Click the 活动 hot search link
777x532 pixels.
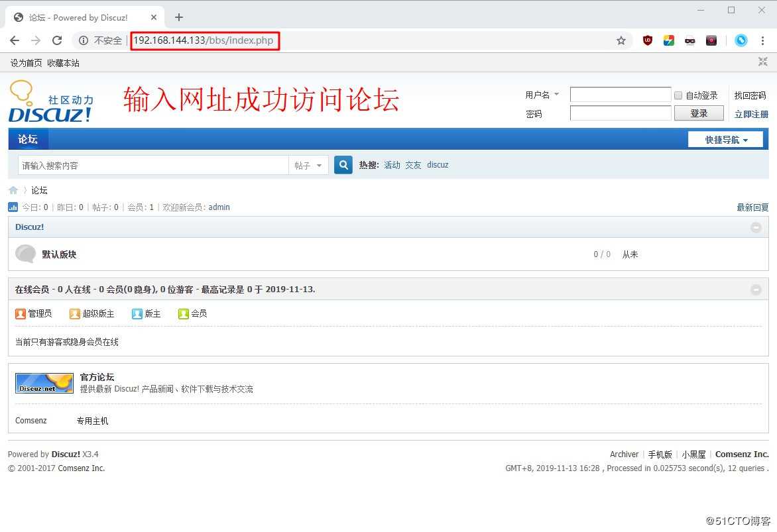tap(391, 165)
